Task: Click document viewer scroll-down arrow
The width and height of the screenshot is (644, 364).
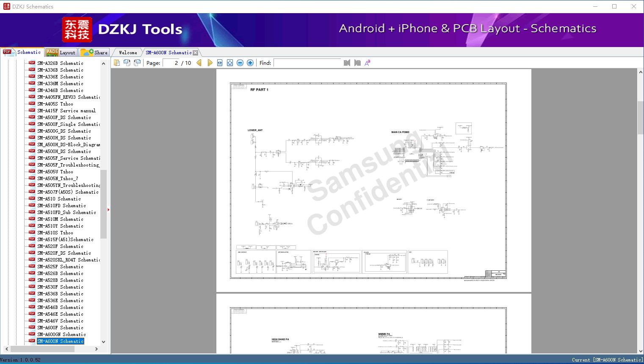Action: (640, 350)
